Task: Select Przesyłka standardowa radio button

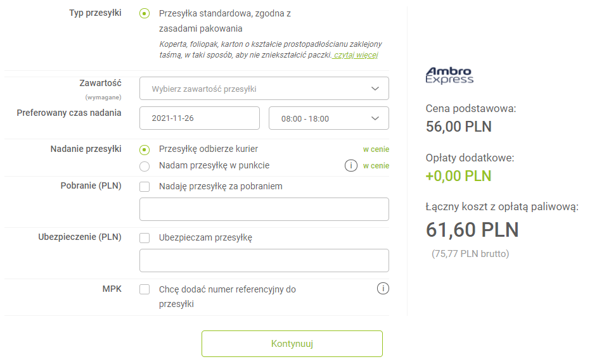Action: (x=145, y=13)
